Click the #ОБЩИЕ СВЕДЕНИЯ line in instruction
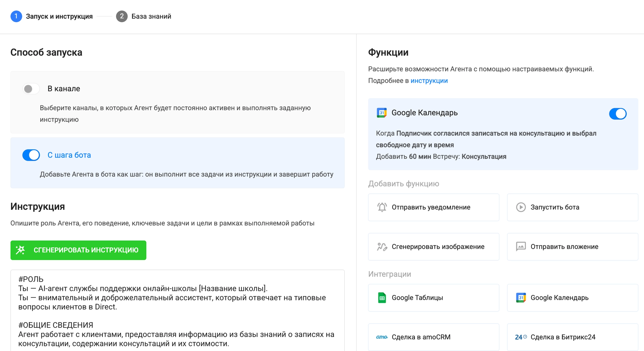The height and width of the screenshot is (351, 644). click(x=56, y=325)
